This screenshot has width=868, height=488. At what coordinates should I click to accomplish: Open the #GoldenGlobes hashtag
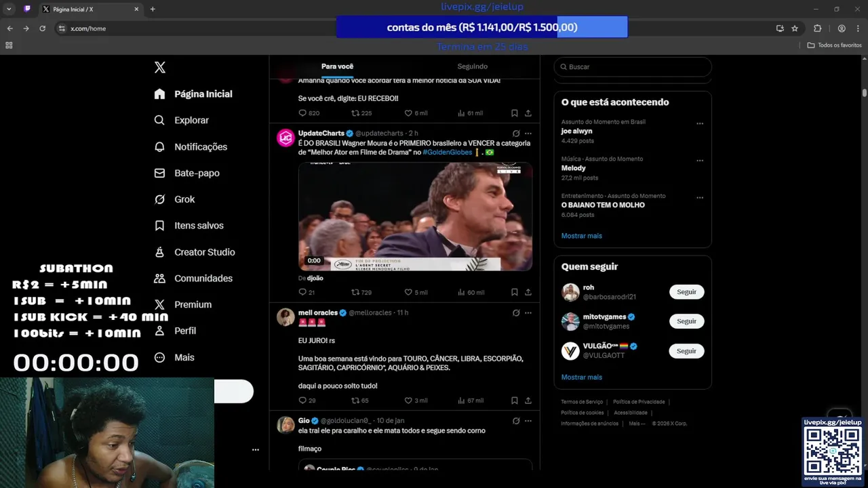[x=447, y=152]
